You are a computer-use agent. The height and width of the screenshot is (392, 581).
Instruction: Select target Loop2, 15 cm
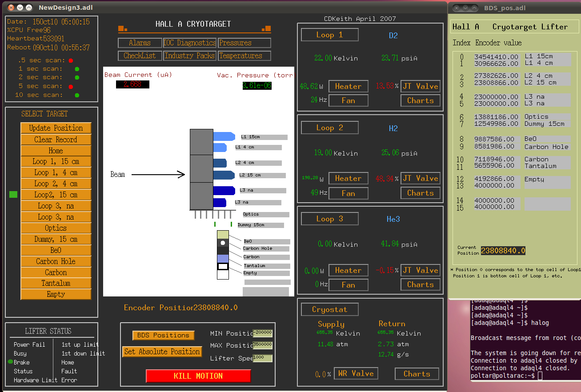(56, 195)
